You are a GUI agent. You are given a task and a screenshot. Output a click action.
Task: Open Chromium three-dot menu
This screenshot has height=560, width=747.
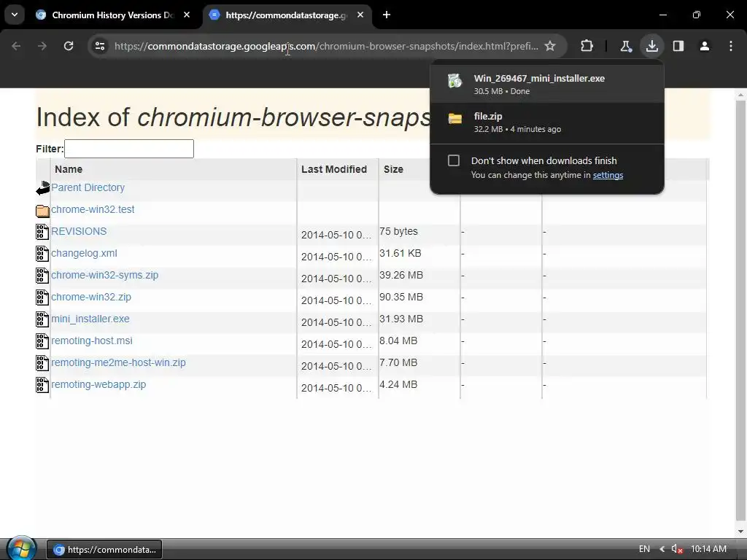pos(731,46)
